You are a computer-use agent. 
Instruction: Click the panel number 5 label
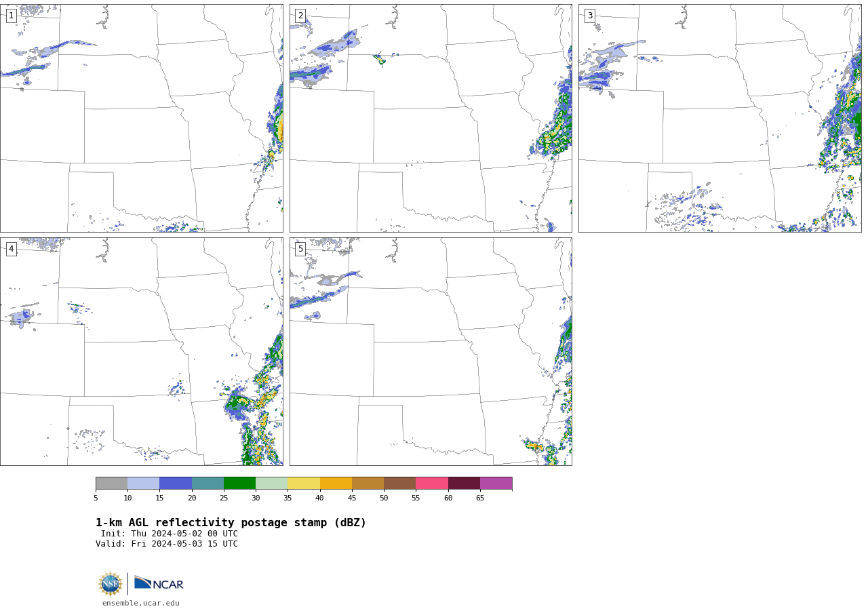coord(300,249)
